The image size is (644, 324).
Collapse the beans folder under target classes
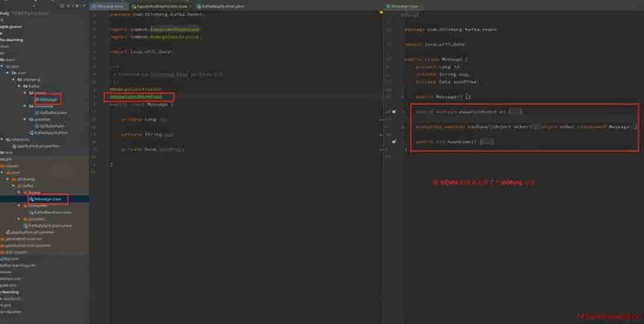coord(19,192)
